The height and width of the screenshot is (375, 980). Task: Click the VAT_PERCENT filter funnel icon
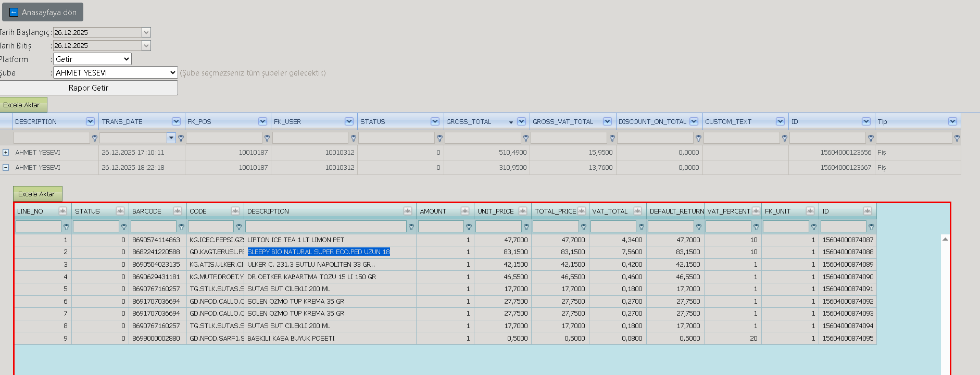point(756,227)
